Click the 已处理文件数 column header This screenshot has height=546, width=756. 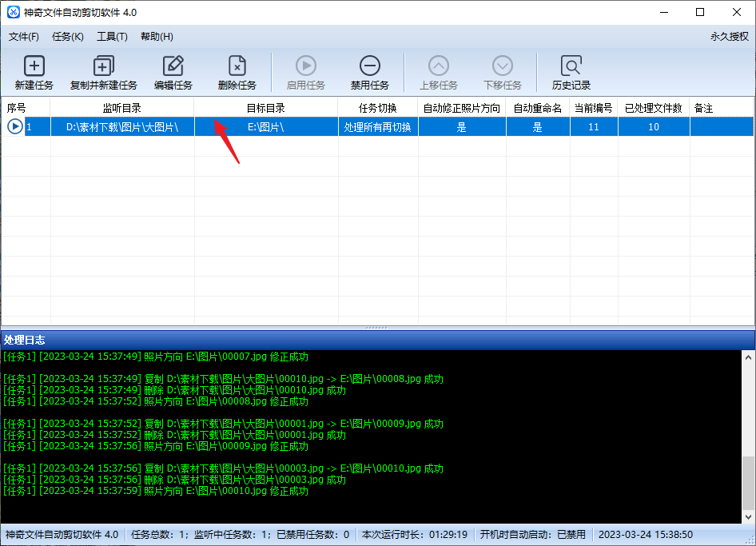[x=653, y=107]
